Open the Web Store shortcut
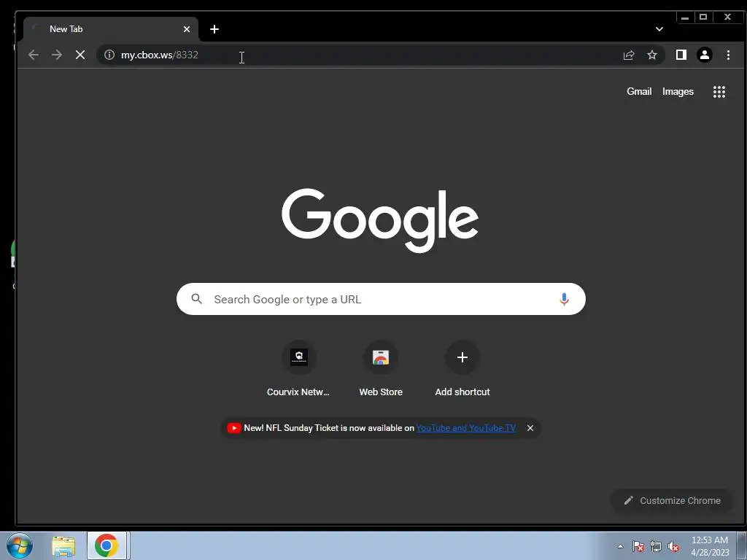747x560 pixels. (381, 368)
